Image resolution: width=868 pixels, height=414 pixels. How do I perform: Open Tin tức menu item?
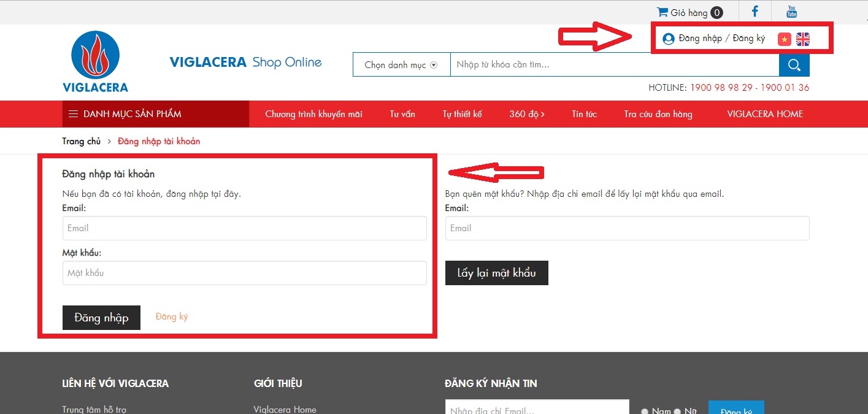click(584, 114)
